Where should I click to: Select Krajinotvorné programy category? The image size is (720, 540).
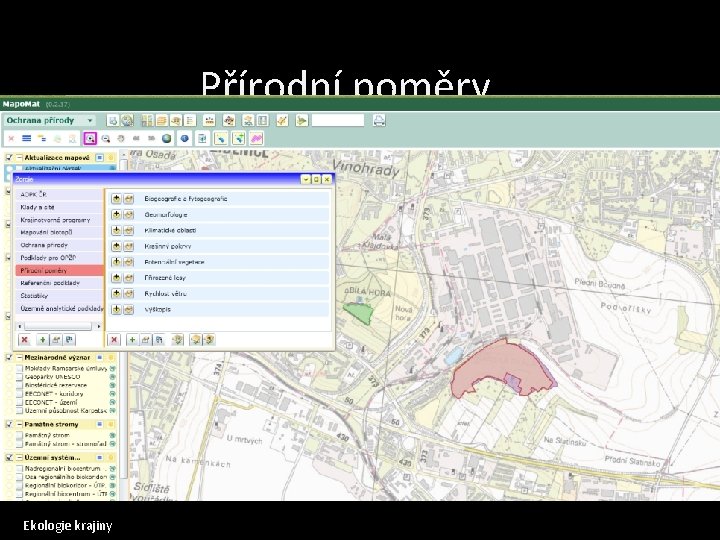click(x=60, y=220)
